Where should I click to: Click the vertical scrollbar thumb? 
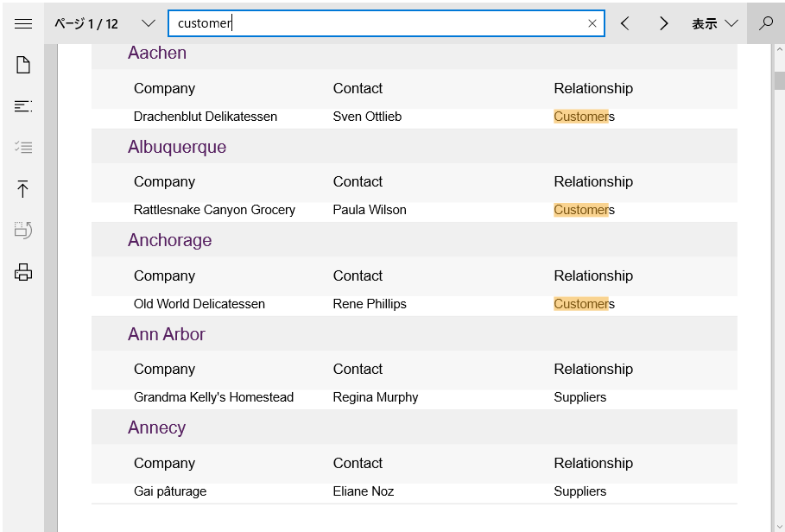pyautogui.click(x=780, y=80)
